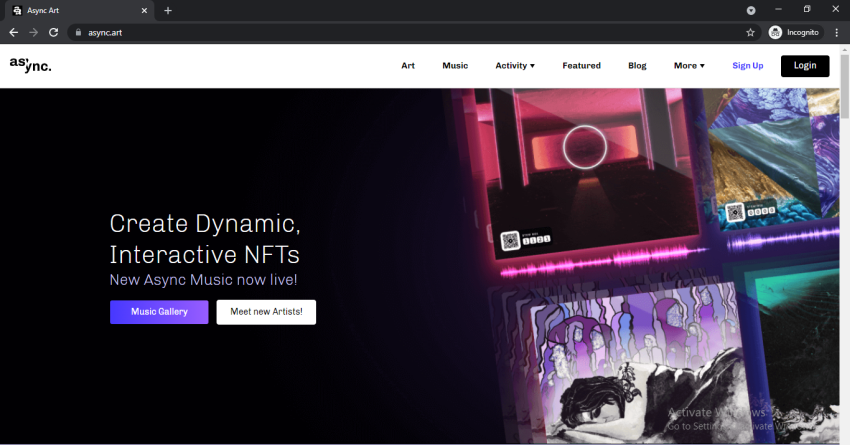Open the Music page

(455, 66)
